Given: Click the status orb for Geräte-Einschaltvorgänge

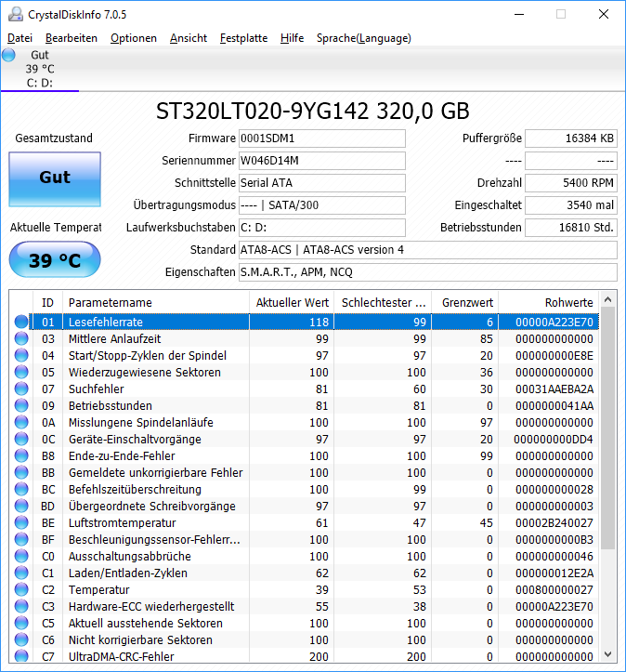Looking at the screenshot, I should tap(21, 439).
